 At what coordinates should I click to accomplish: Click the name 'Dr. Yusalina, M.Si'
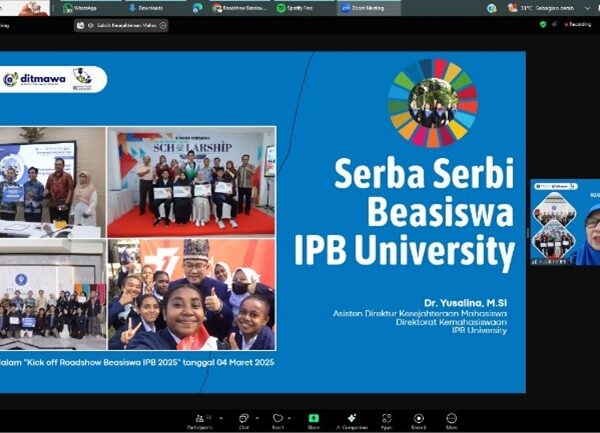point(465,303)
